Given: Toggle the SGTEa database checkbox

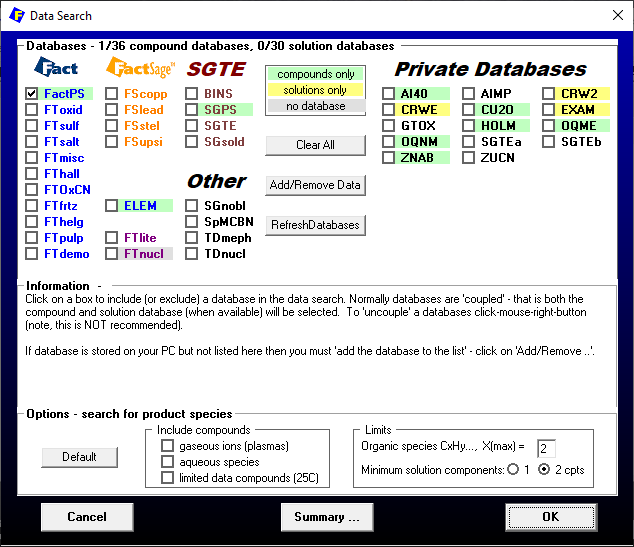Looking at the screenshot, I should [469, 142].
